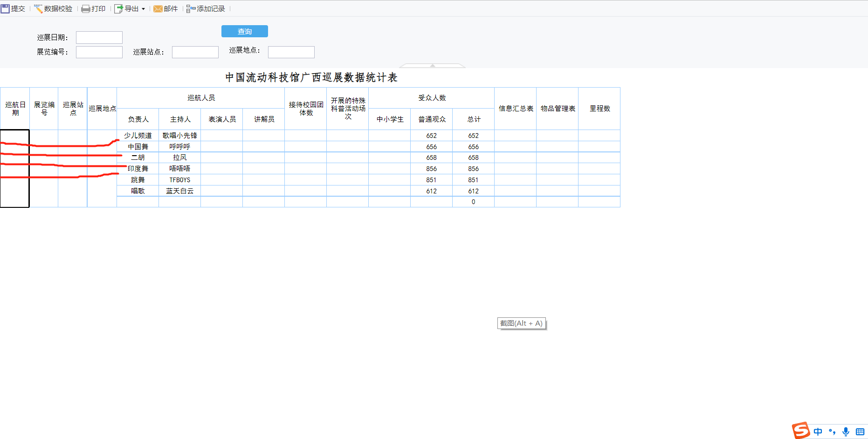Viewport: 868px width, 439px height.
Task: Select the 中国舞 cell
Action: [138, 147]
